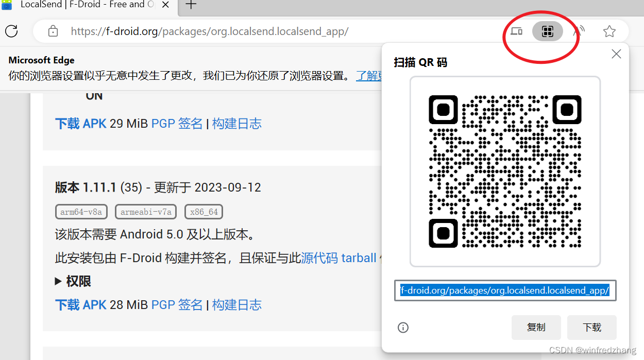This screenshot has width=644, height=360.
Task: Click the browser address bar URL
Action: click(x=210, y=31)
